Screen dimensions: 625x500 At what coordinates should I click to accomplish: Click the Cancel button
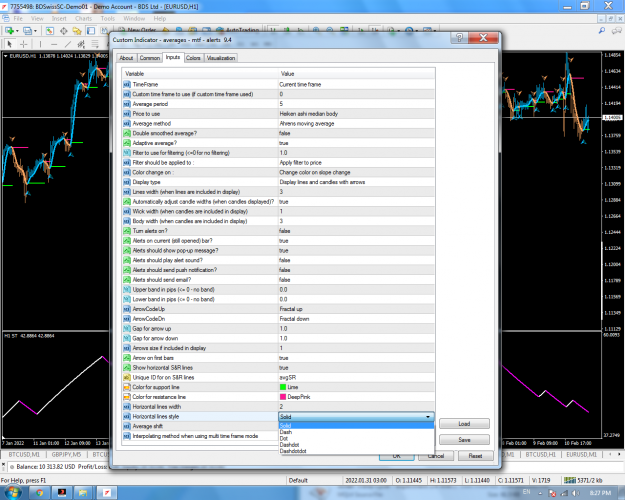(x=436, y=456)
